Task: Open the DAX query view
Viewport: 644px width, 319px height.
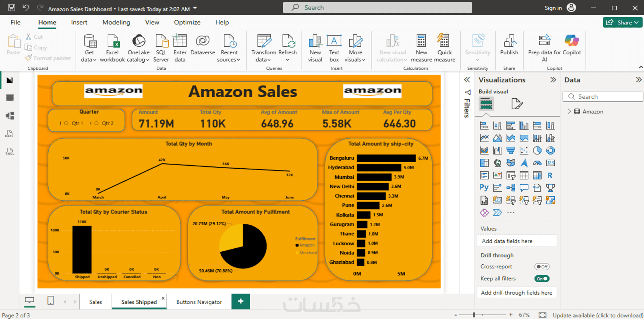Action: [10, 134]
